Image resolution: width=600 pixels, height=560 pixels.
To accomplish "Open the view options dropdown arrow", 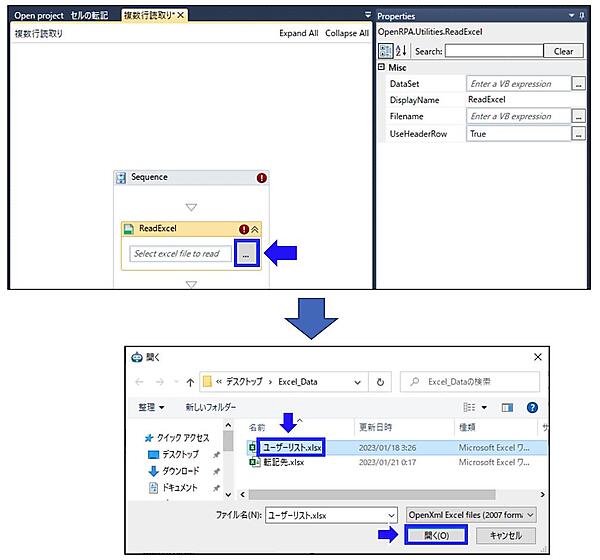I will pyautogui.click(x=484, y=407).
